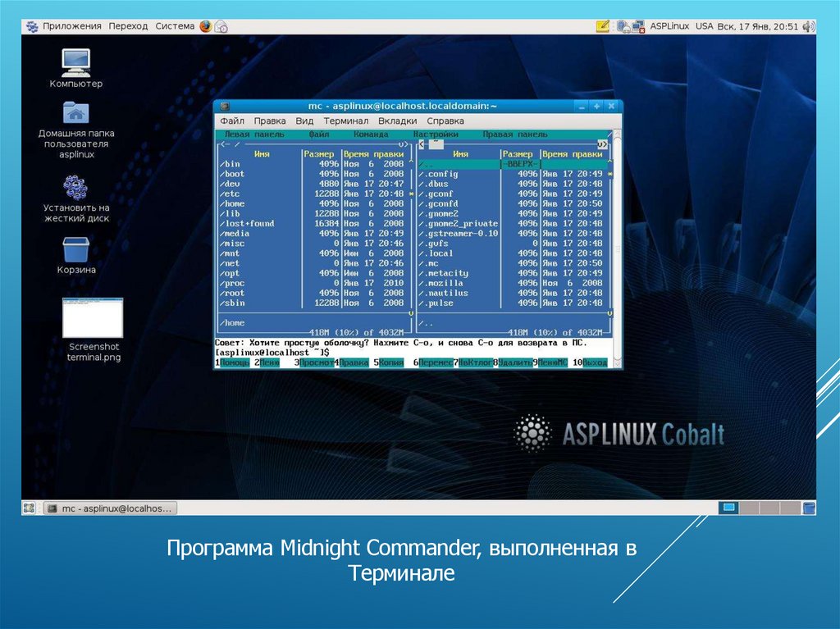The image size is (840, 629).
Task: Click the date and time clock
Action: click(x=758, y=26)
